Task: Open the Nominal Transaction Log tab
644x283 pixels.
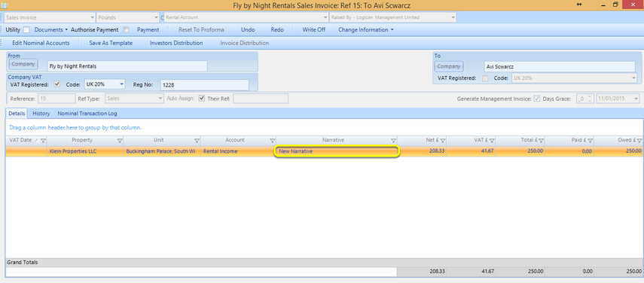Action: 87,114
